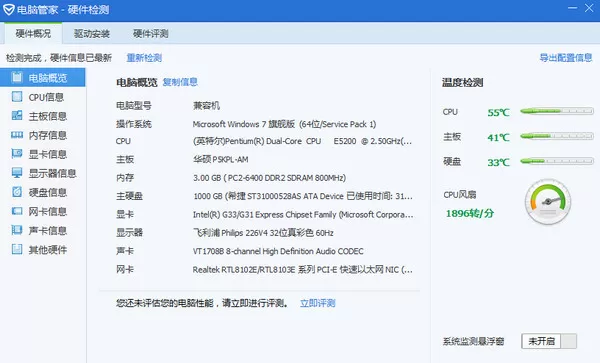Viewport: 600px width, 363px height.
Task: Click the Pentium(R) Dual-Core CPU E5200 value
Action: point(302,141)
